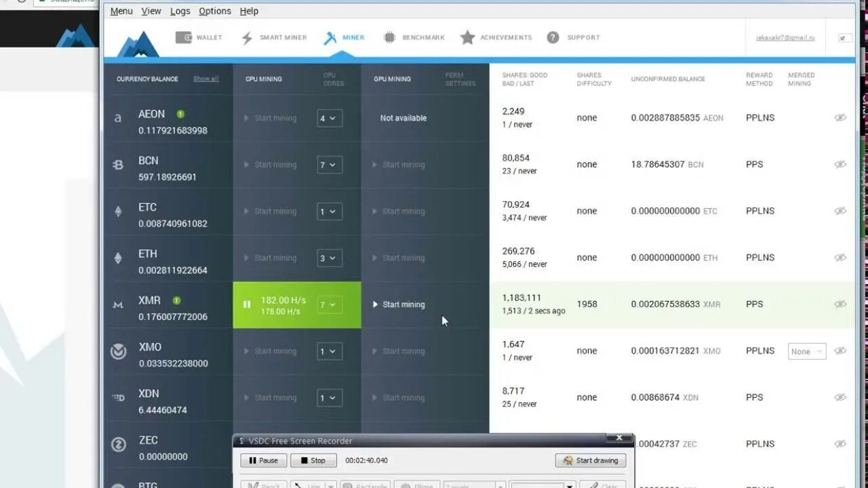The height and width of the screenshot is (488, 868).
Task: Click the green notification badge beside XMR
Action: (176, 300)
